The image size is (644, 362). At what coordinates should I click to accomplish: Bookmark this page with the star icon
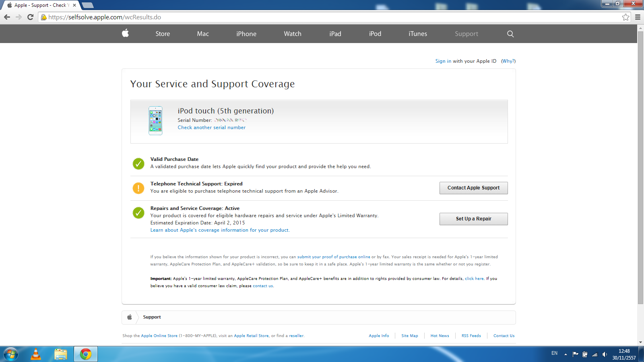625,17
